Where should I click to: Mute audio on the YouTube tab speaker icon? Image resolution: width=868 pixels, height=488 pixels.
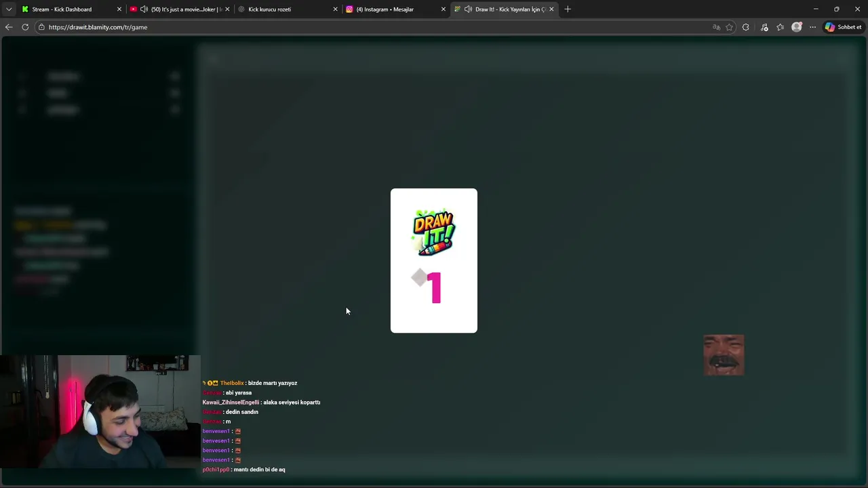pos(144,9)
